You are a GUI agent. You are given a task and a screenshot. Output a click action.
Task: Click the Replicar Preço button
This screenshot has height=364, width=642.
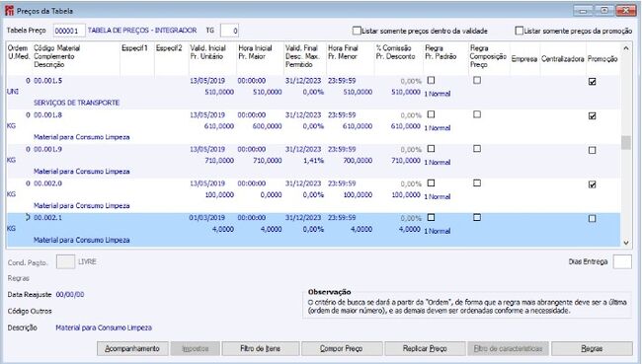[x=425, y=348]
